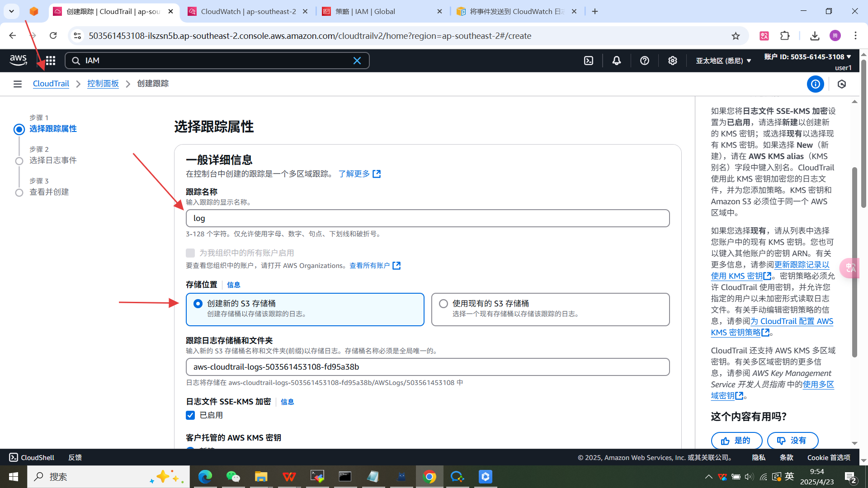Click the 跟踪名称 input field

[x=427, y=218]
